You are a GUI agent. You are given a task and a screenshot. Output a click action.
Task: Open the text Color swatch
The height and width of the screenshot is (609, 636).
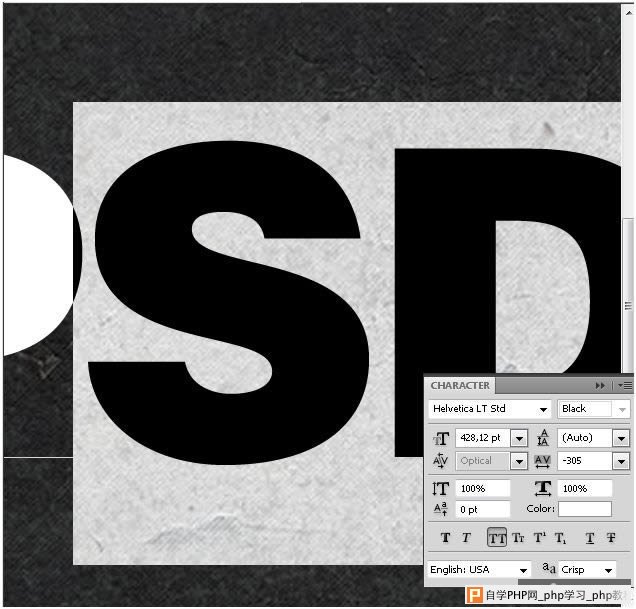click(x=585, y=509)
